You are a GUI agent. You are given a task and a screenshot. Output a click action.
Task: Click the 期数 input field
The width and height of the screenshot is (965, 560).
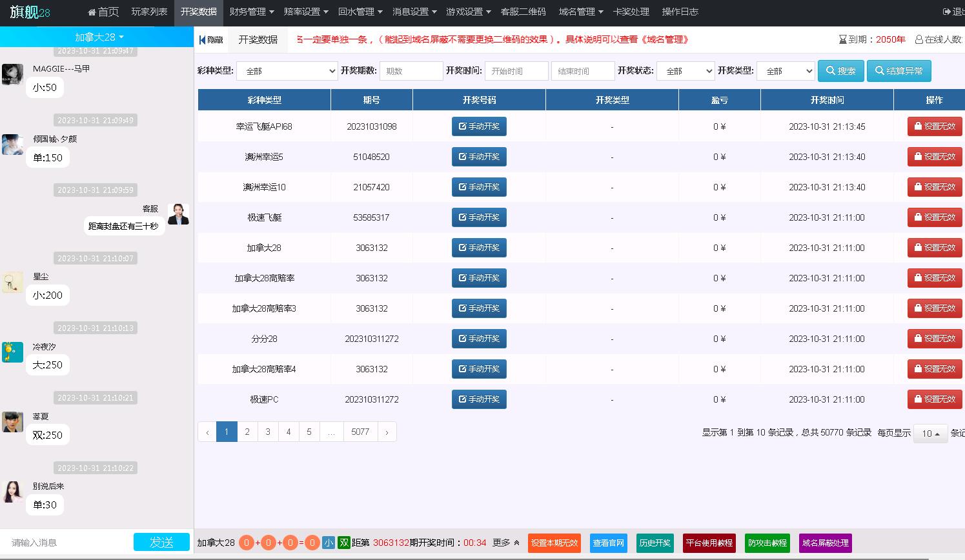[x=411, y=71]
